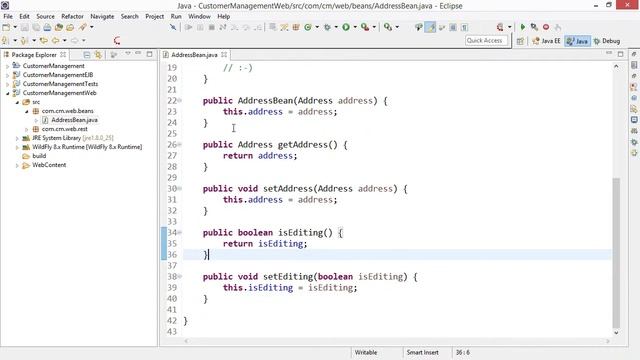Screen dimensions: 640x360
Task: Close the AddressBean.java tab
Action: [224, 54]
